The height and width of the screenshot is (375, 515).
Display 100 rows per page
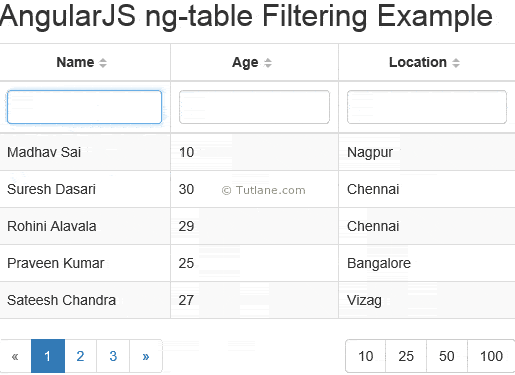(491, 356)
